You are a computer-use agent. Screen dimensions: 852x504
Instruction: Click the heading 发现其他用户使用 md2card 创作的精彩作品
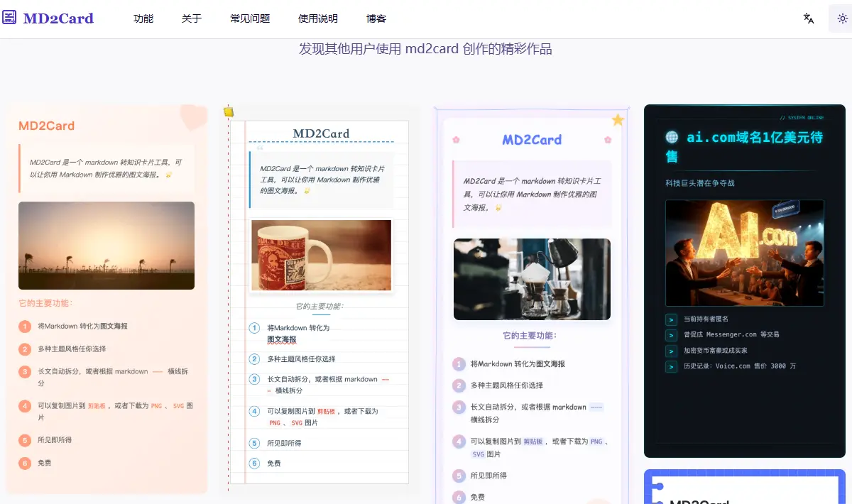click(425, 49)
